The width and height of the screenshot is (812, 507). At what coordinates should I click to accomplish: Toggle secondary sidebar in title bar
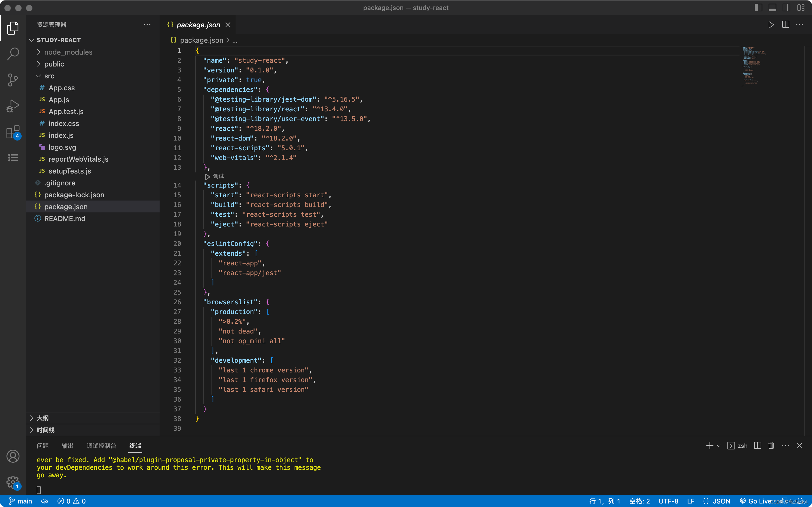(787, 8)
